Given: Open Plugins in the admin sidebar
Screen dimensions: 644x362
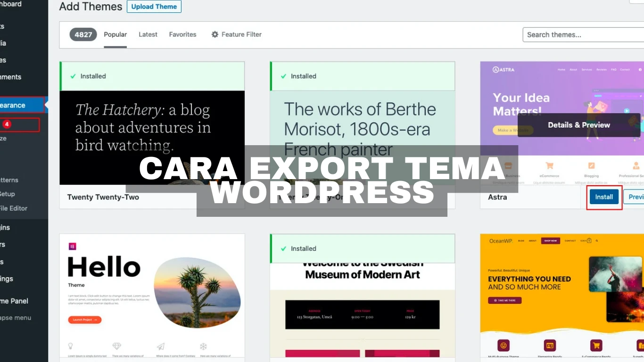Looking at the screenshot, I should 5,227.
